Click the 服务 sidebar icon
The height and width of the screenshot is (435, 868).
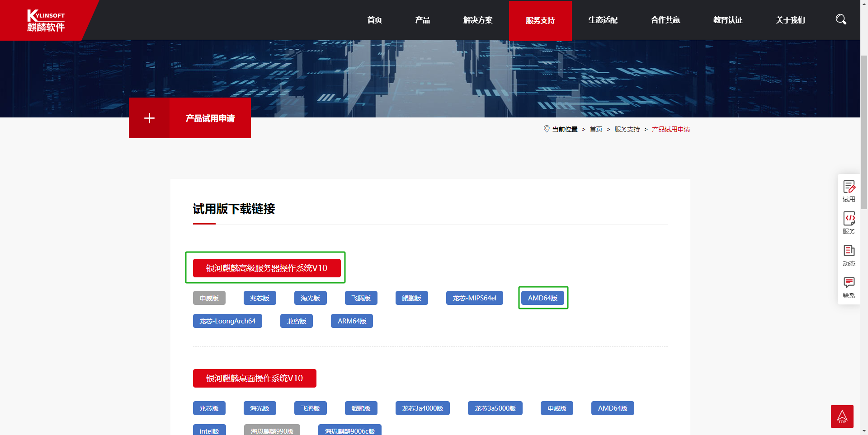coord(849,223)
